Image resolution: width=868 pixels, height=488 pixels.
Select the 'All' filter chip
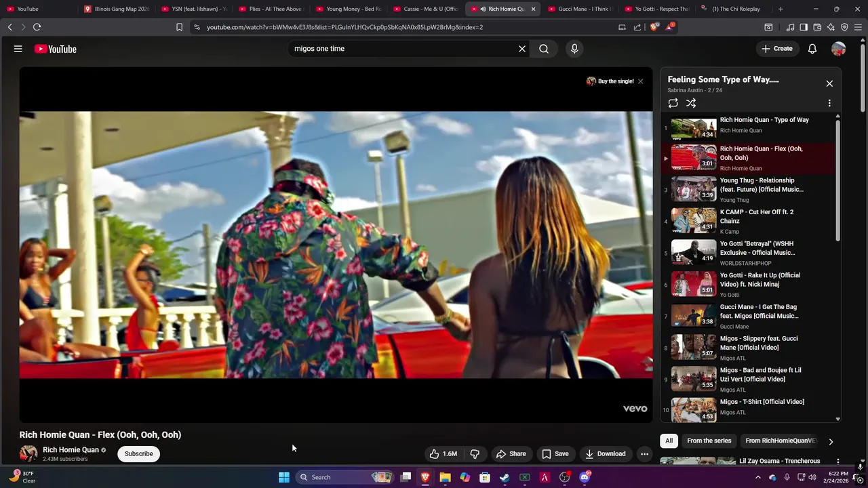(x=669, y=441)
